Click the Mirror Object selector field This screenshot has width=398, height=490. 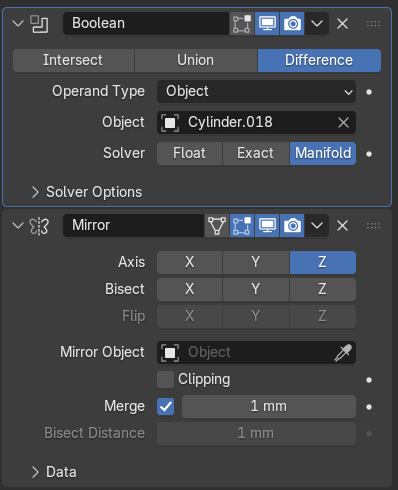point(256,352)
